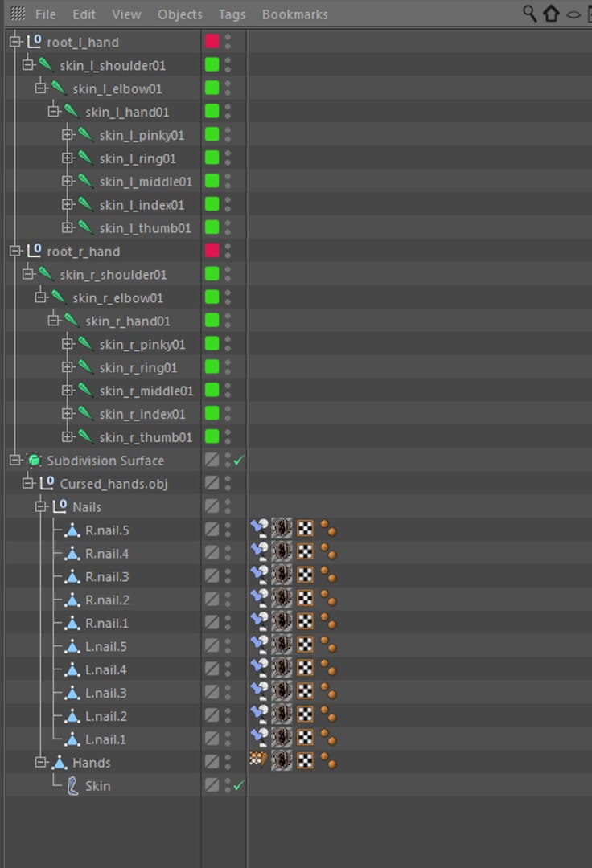Click gray layer swatch of L.nail.1

pos(212,739)
